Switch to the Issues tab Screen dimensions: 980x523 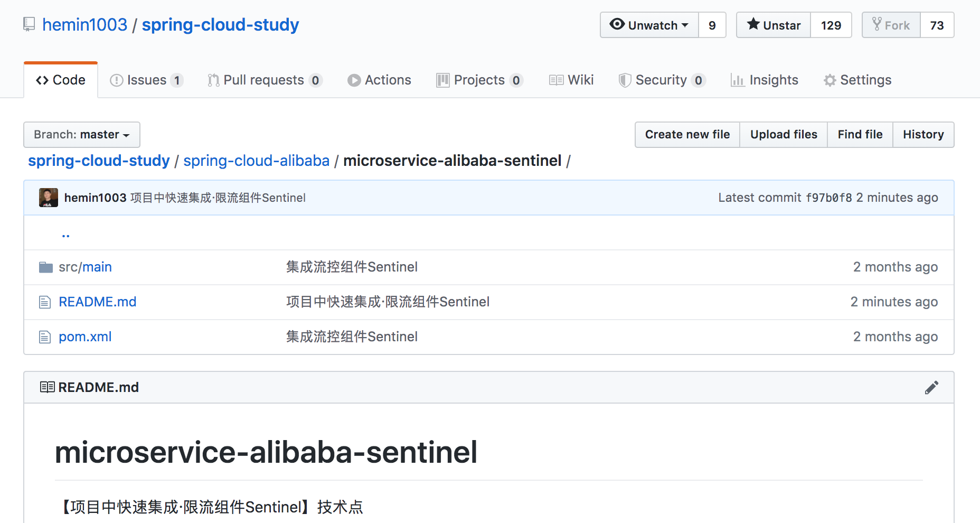pyautogui.click(x=146, y=80)
